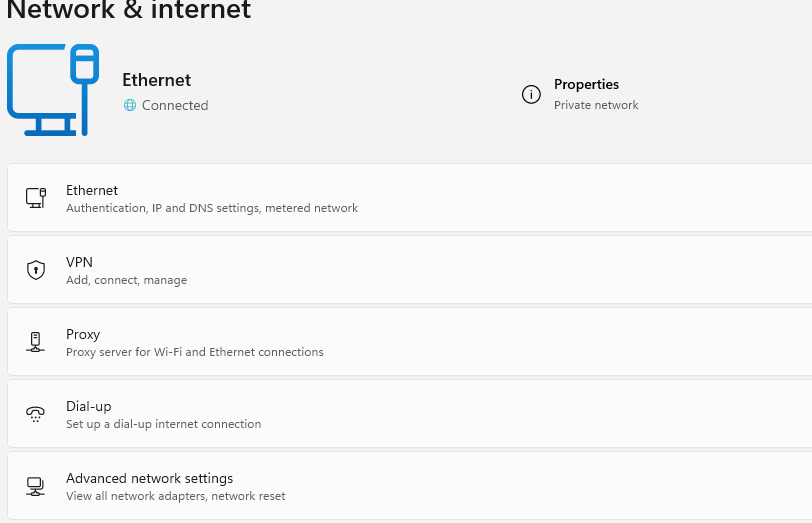Go to the Dial-up settings label
This screenshot has width=812, height=523.
pyautogui.click(x=88, y=406)
